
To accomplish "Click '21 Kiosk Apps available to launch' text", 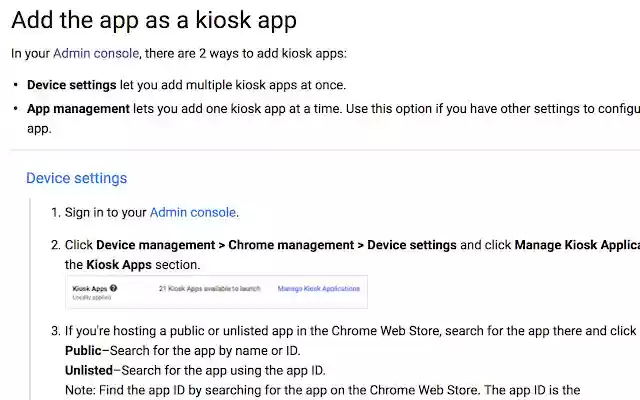I will (210, 288).
